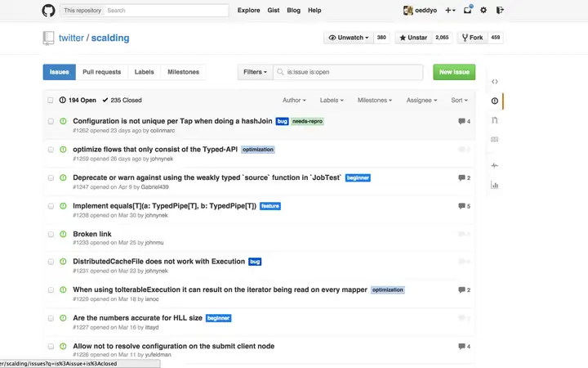The image size is (588, 368).
Task: Open the GitHub octocat home logo
Action: [48, 11]
